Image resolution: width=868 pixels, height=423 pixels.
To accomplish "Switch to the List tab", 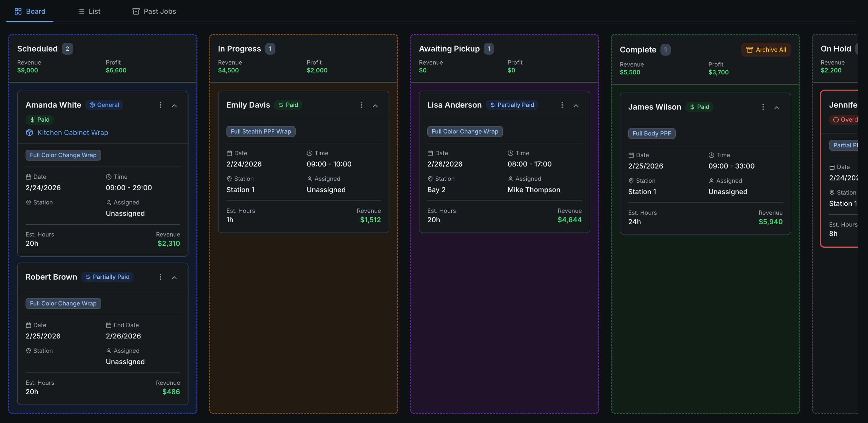I will pos(89,12).
